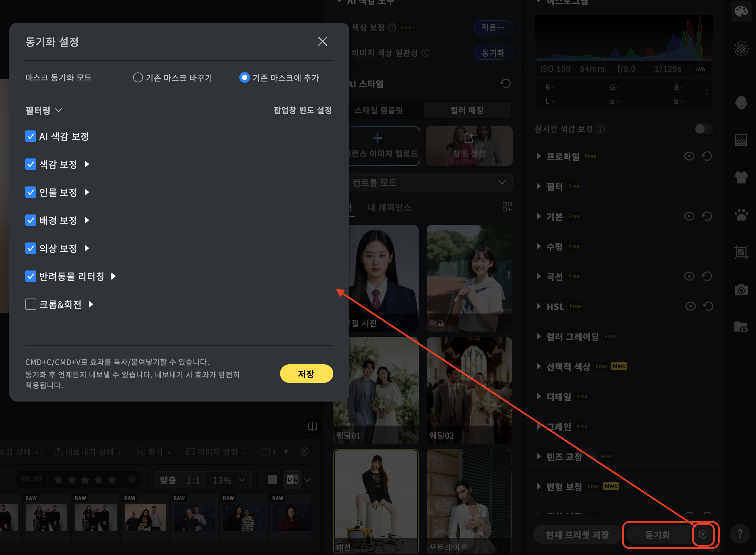Toggle compare split view icon
The width and height of the screenshot is (756, 555).
point(313,426)
